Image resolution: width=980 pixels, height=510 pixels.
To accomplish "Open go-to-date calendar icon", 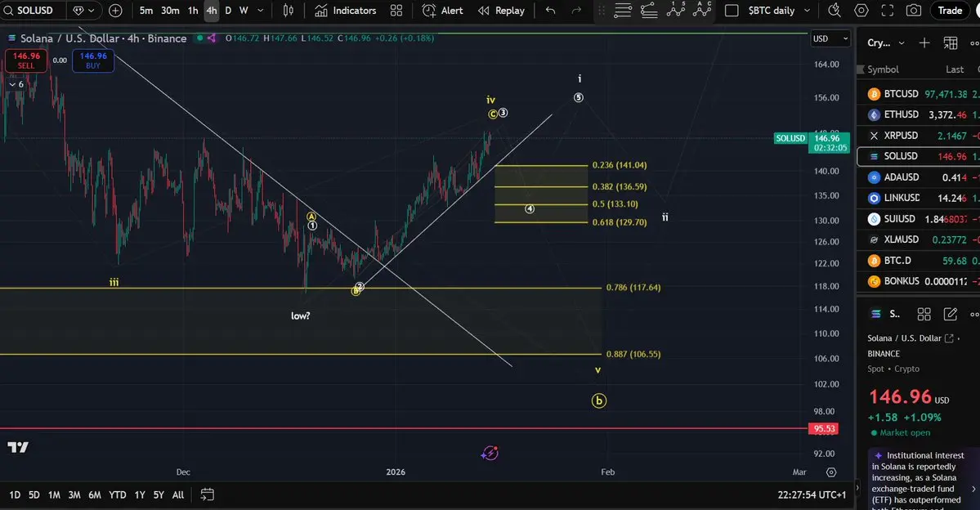I will 207,495.
